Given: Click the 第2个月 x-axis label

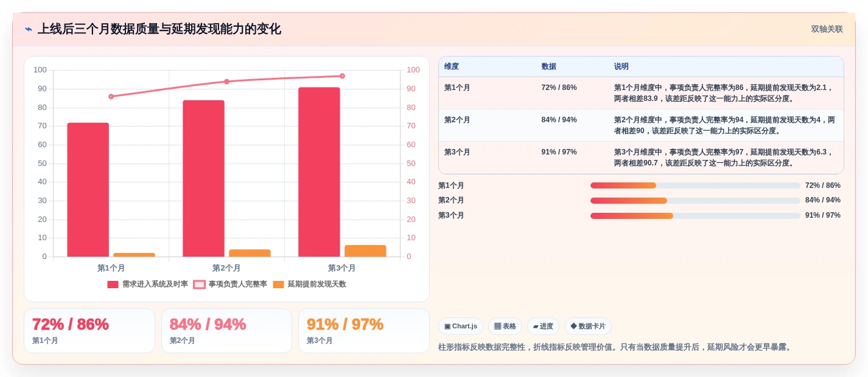Looking at the screenshot, I should tap(226, 268).
